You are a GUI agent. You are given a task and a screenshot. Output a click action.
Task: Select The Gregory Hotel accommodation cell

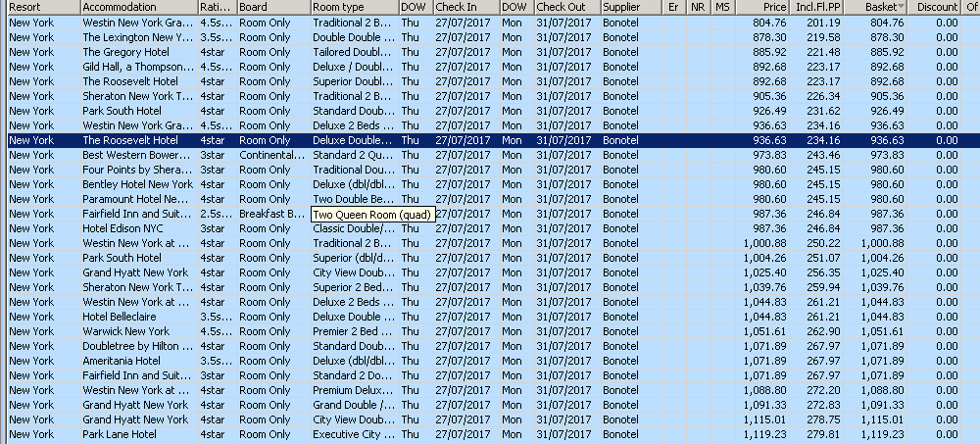click(x=139, y=52)
